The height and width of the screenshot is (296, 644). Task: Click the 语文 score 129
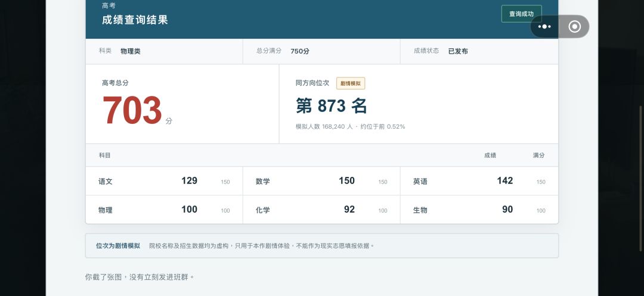coord(190,181)
